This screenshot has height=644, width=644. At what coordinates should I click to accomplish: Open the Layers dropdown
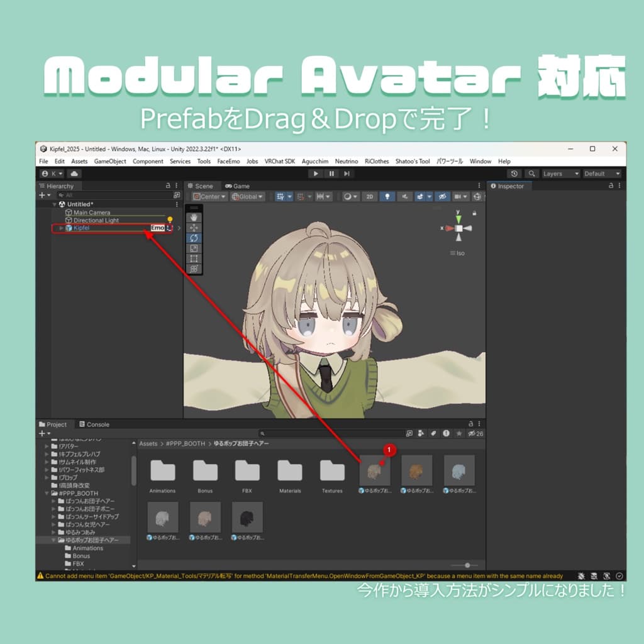tap(560, 174)
